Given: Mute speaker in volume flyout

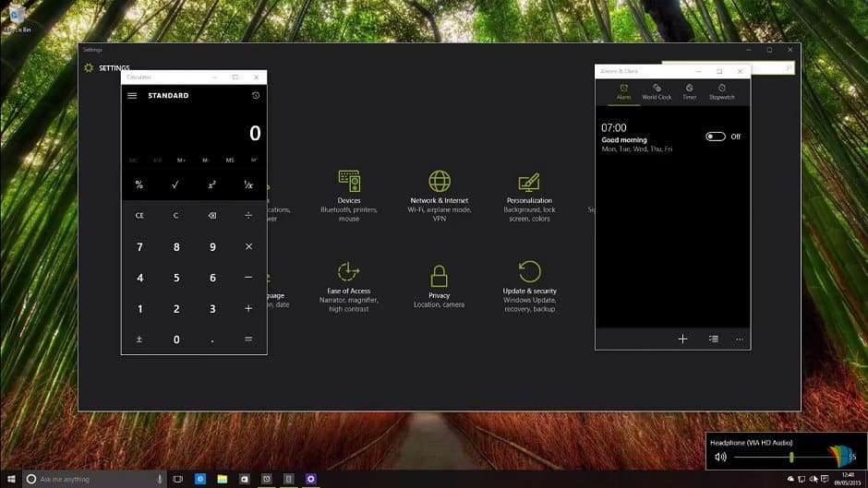Looking at the screenshot, I should point(720,457).
